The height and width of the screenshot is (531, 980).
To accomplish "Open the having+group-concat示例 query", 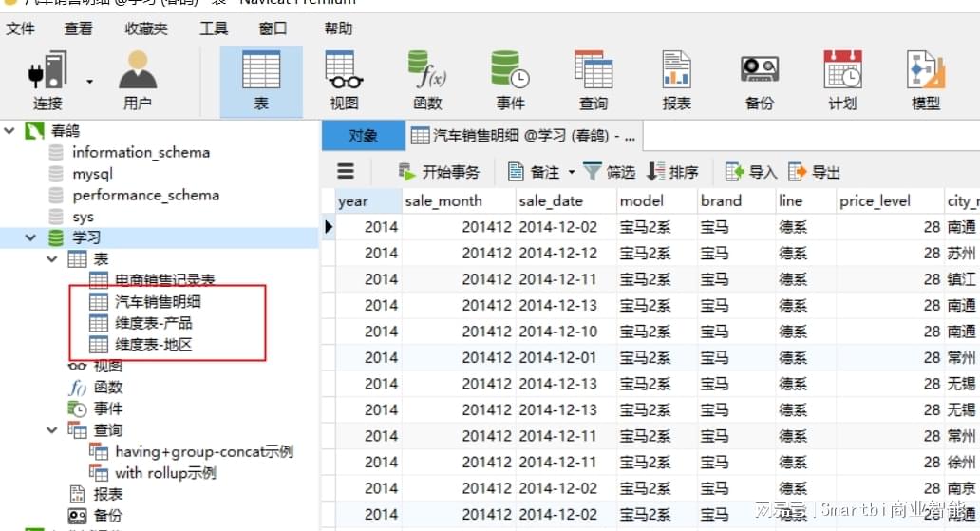I will click(204, 451).
